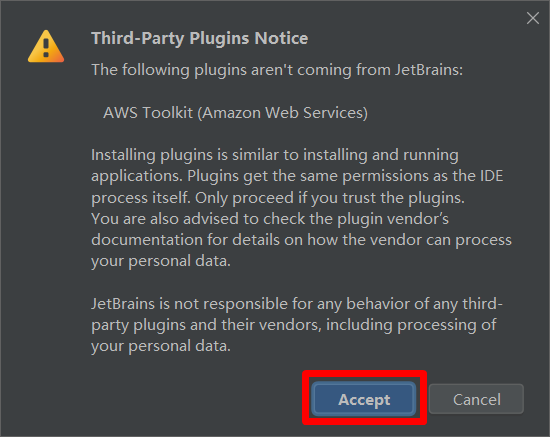The height and width of the screenshot is (437, 550).
Task: Click the yellow warning triangle icon
Action: 46,46
